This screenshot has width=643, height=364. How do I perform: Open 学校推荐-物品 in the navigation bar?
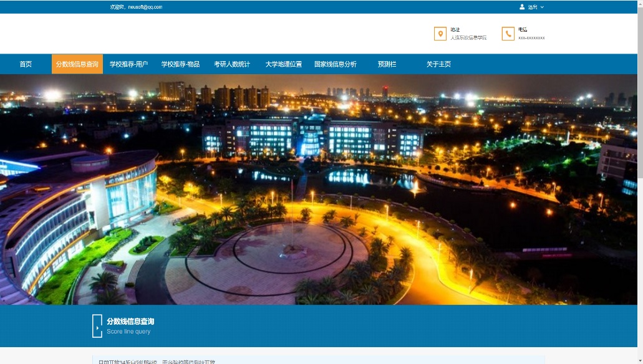(x=180, y=64)
